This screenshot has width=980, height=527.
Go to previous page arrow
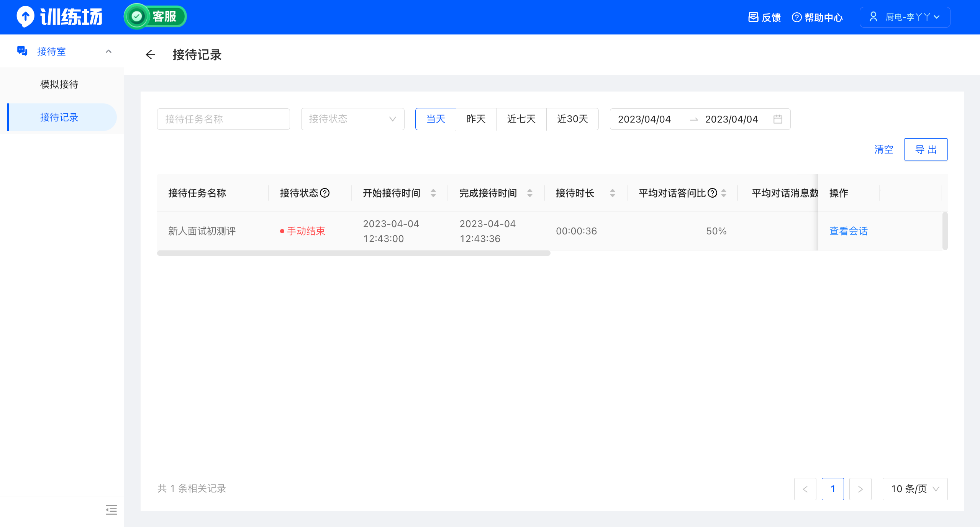click(x=805, y=489)
